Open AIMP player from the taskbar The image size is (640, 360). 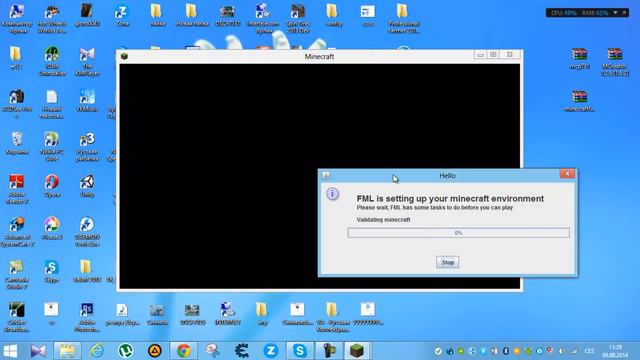(154, 351)
